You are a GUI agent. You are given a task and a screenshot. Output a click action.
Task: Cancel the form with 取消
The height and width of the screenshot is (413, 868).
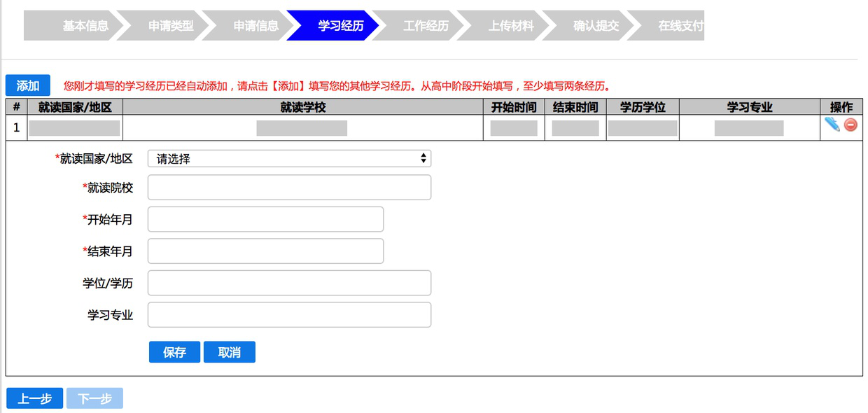pyautogui.click(x=230, y=352)
